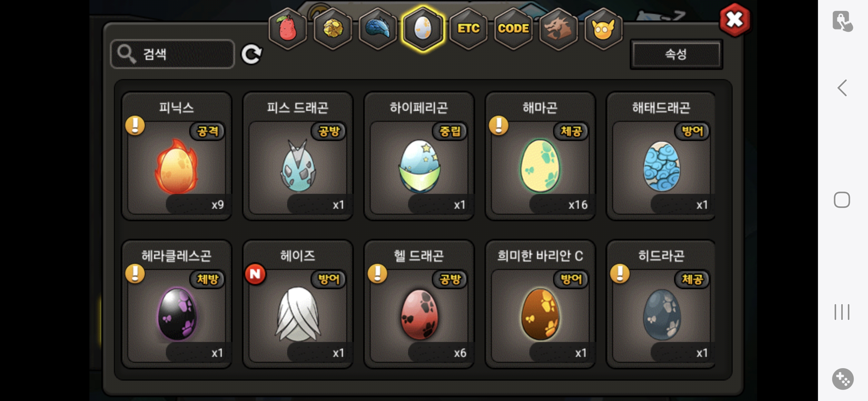Switch to the blue dragon-head category tab
The height and width of the screenshot is (401, 868).
click(x=378, y=29)
